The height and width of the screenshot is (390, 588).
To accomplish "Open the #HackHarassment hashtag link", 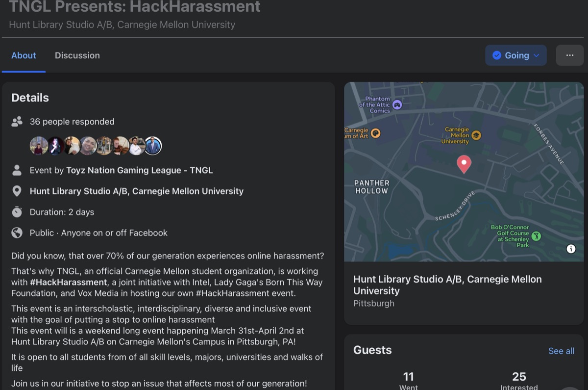I will pyautogui.click(x=68, y=282).
